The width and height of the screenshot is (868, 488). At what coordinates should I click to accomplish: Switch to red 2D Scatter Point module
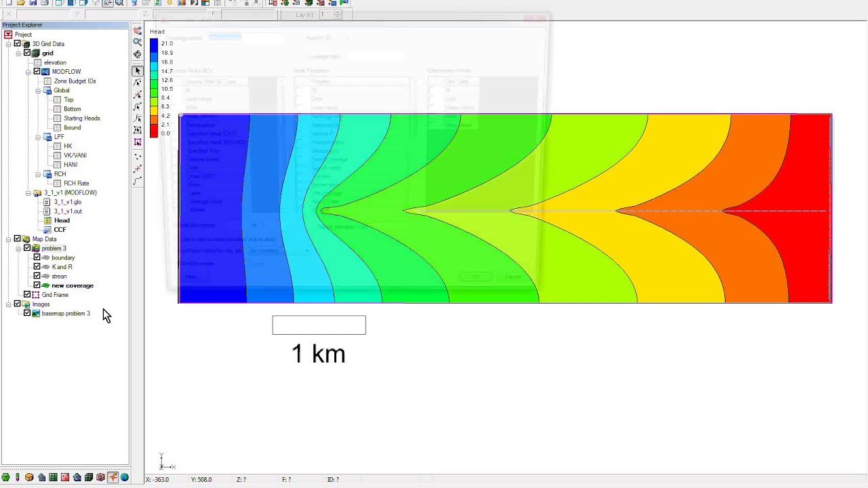(x=65, y=478)
